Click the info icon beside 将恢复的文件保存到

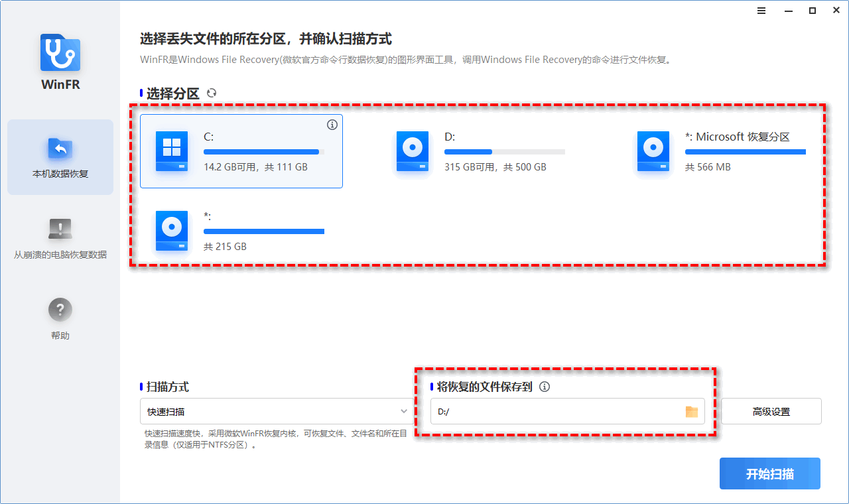pyautogui.click(x=544, y=387)
